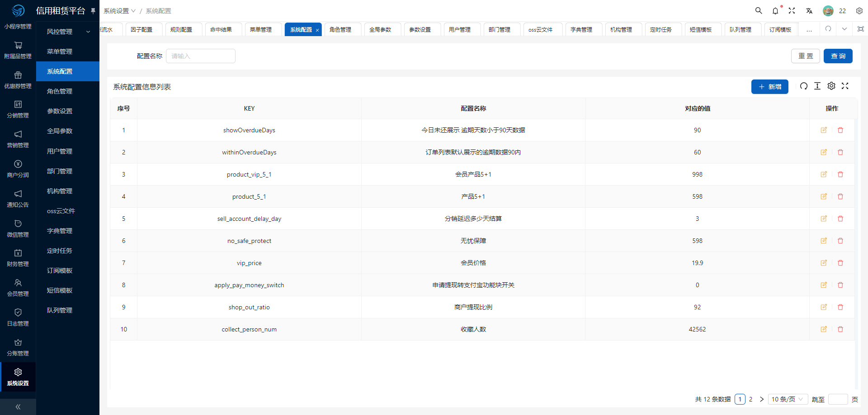Open 财务管理 in the left rail
This screenshot has height=415, width=868.
coord(18,258)
